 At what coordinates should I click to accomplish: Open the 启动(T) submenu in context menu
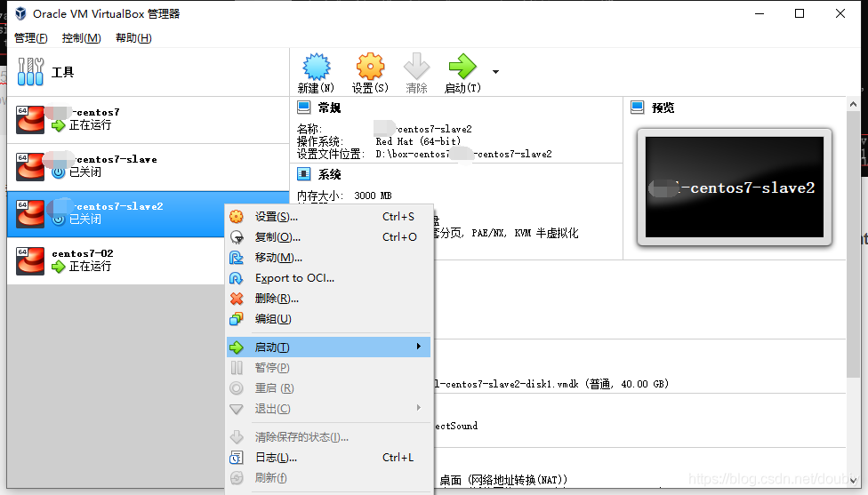(x=328, y=347)
